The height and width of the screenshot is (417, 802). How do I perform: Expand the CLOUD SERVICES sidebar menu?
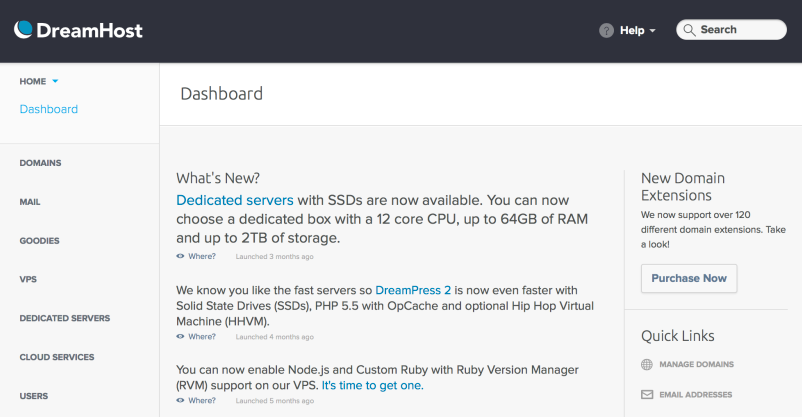click(x=57, y=357)
